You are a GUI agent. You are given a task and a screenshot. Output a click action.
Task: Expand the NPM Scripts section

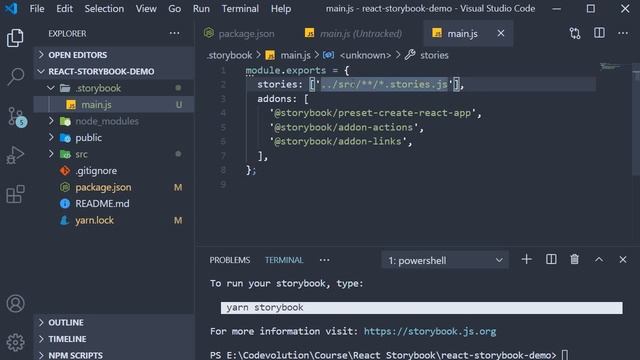[x=114, y=355]
